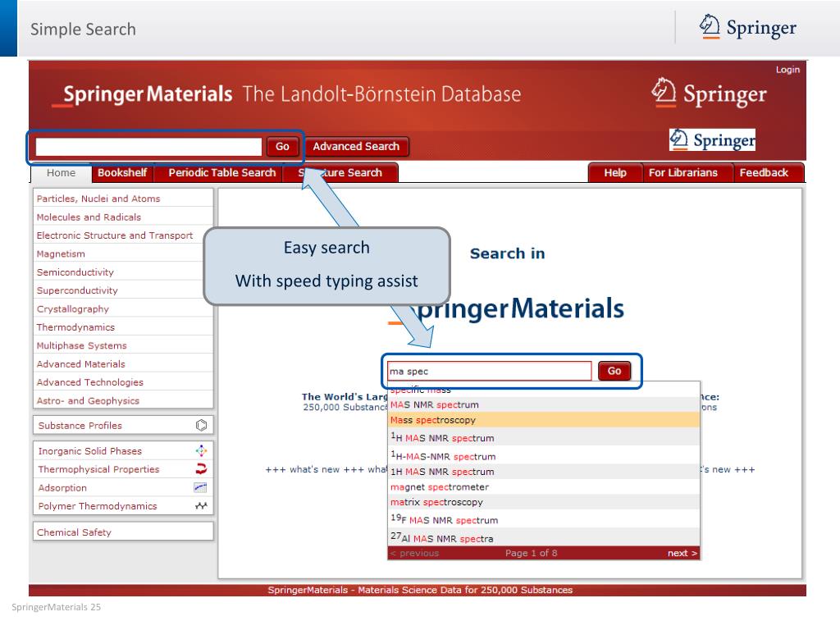The width and height of the screenshot is (840, 630).
Task: Select 'MAS NMR spectrum' suggestion
Action: pos(544,405)
